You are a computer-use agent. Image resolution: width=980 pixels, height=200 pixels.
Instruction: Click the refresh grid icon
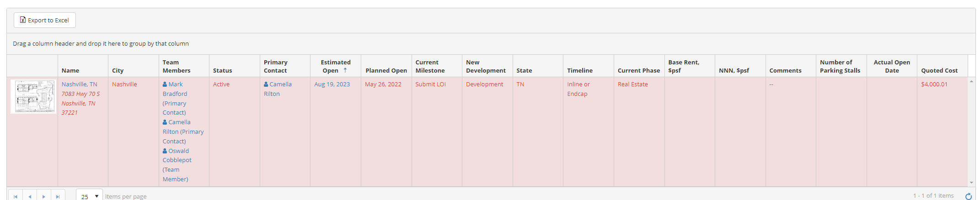(x=969, y=196)
